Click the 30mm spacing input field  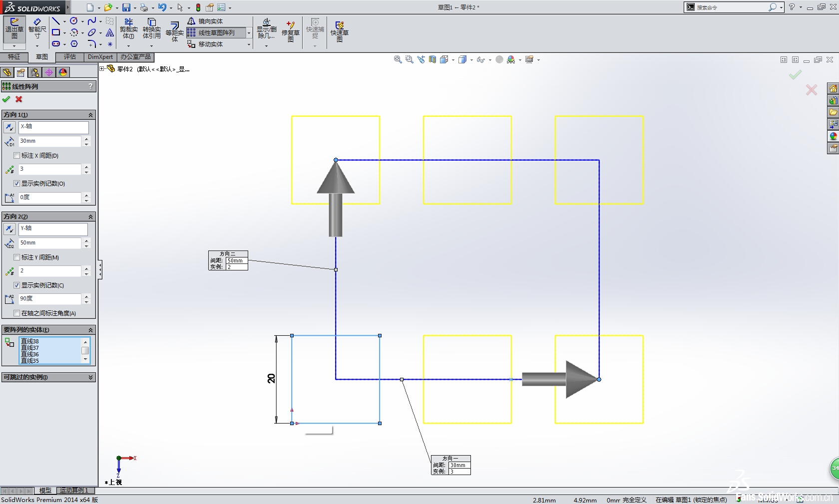49,141
